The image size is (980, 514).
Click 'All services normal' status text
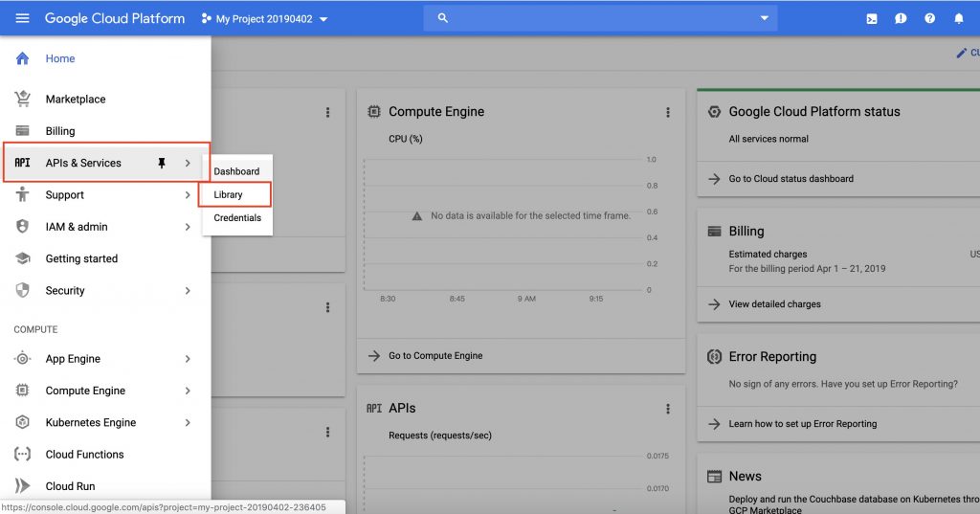(x=768, y=139)
